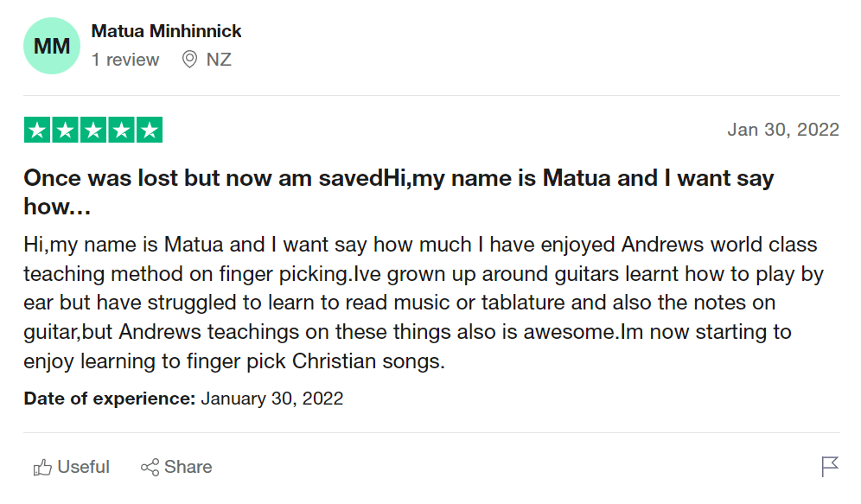This screenshot has height=504, width=861.
Task: Click the January 30, 2022 experience date
Action: (x=271, y=399)
